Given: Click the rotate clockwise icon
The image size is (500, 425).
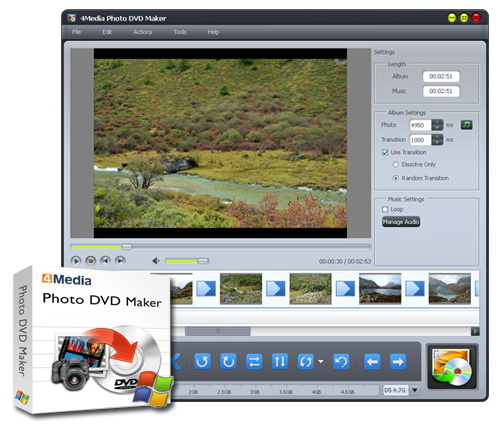Looking at the screenshot, I should click(228, 361).
